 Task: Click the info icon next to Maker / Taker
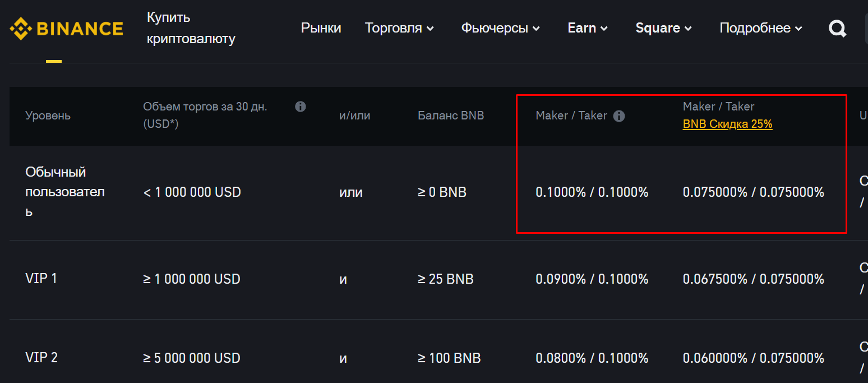click(x=619, y=116)
